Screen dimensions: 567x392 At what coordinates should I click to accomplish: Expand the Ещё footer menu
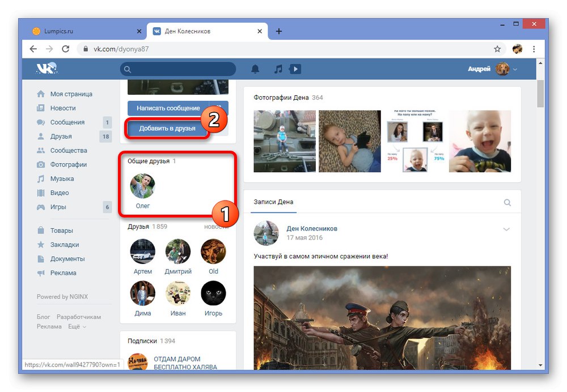[77, 327]
